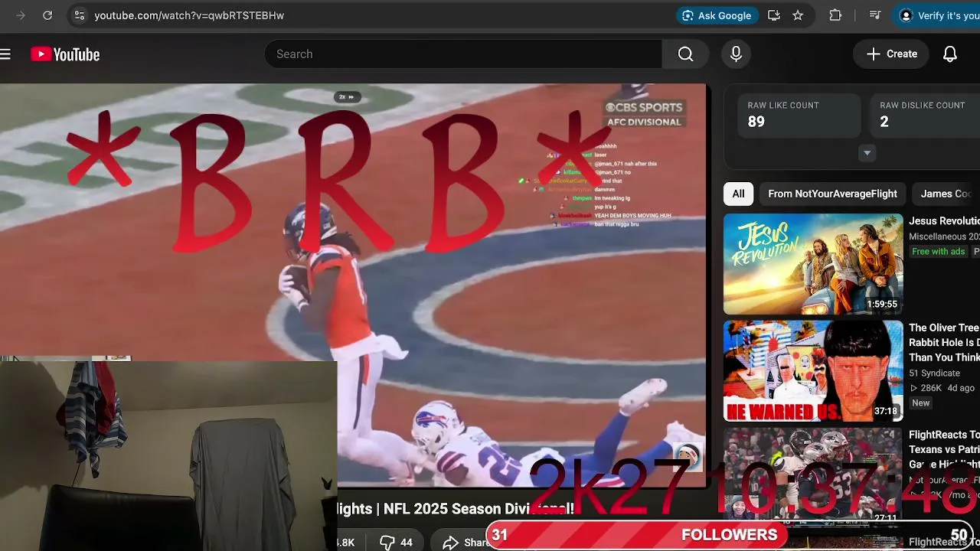Click the Raw Dislike Count card
Image resolution: width=980 pixels, height=551 pixels.
point(925,116)
